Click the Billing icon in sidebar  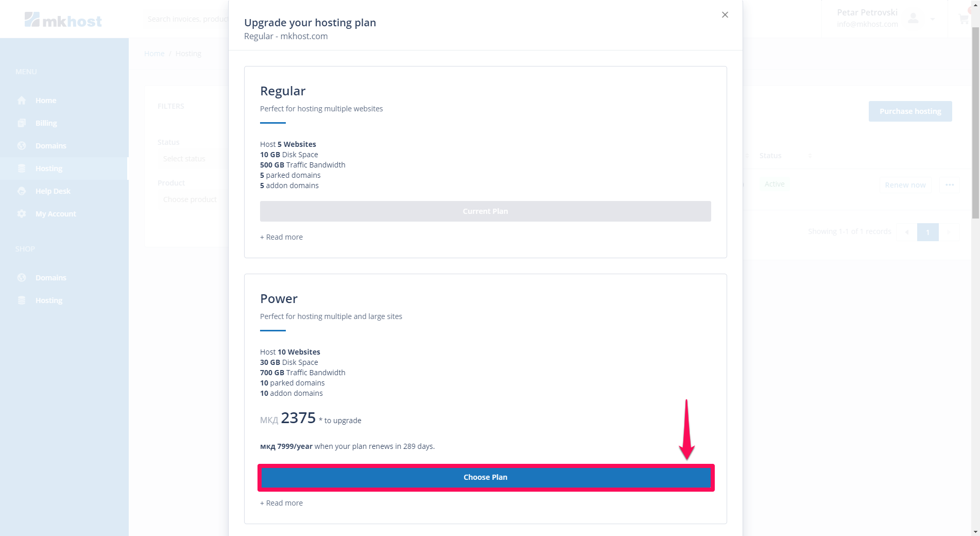(22, 123)
